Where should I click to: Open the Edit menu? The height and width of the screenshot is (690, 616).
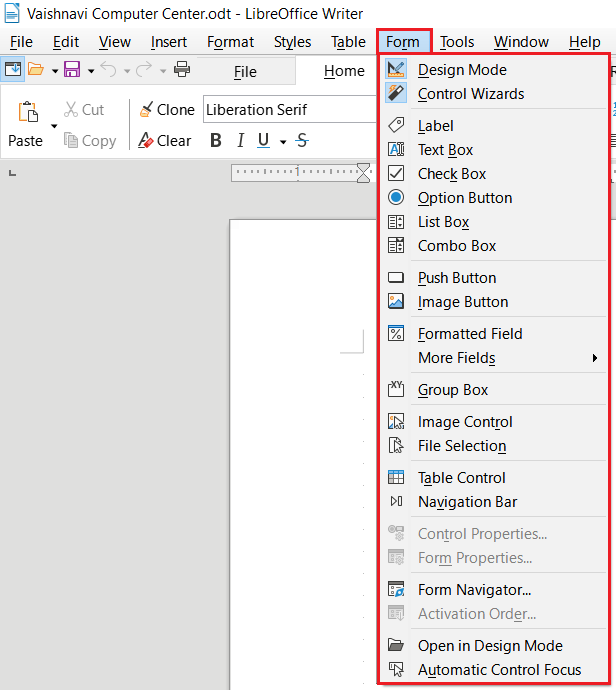click(x=66, y=42)
